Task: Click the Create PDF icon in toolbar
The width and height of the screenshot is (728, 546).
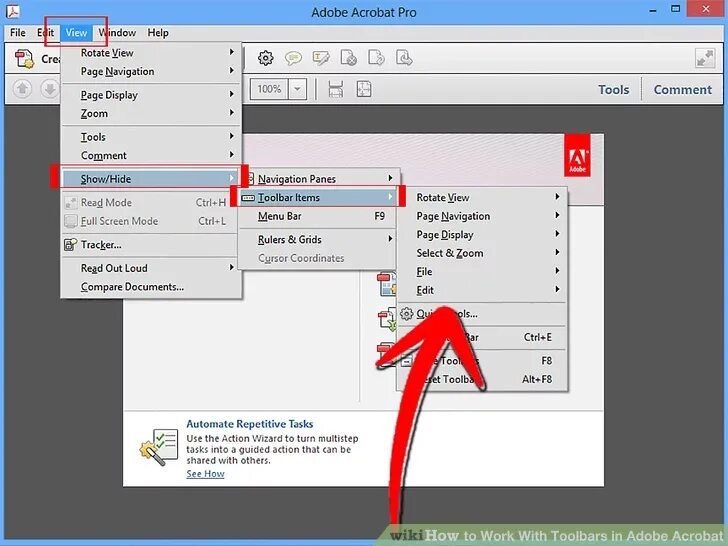Action: 24,59
